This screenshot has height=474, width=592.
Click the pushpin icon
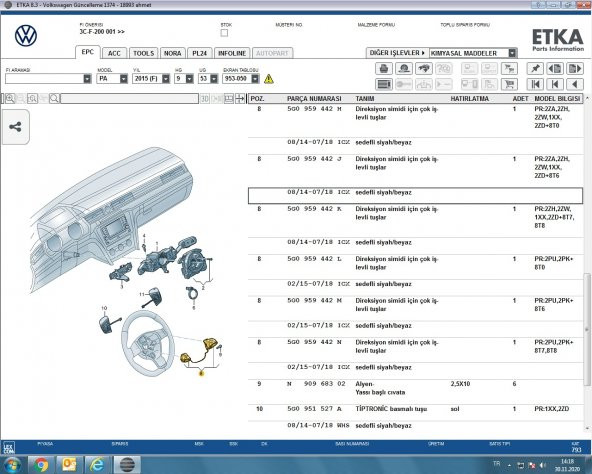click(x=535, y=69)
